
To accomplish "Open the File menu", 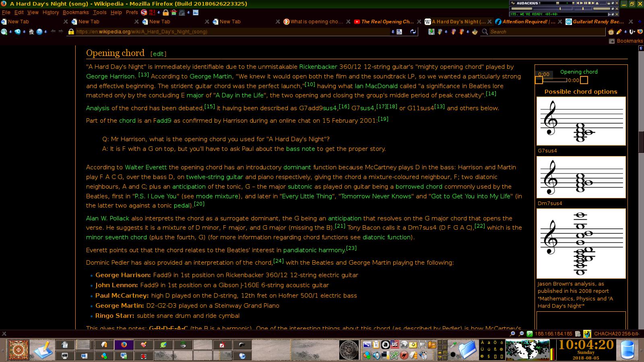I will [6, 12].
